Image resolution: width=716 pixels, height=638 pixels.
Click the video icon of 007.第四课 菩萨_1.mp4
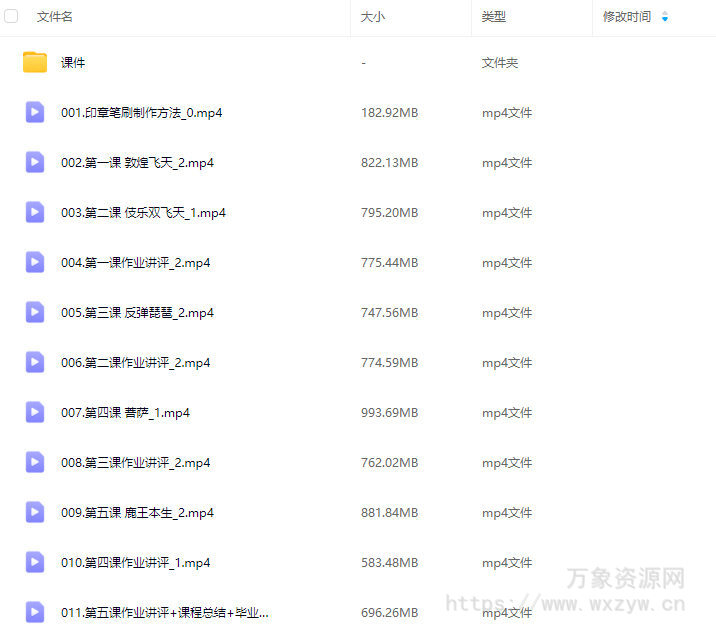[x=35, y=412]
